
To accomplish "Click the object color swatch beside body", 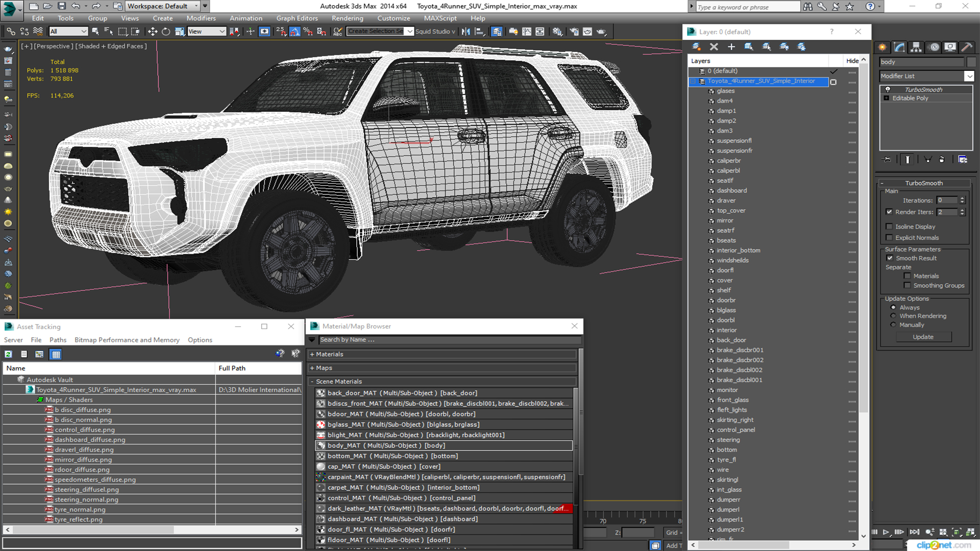I will tap(971, 62).
